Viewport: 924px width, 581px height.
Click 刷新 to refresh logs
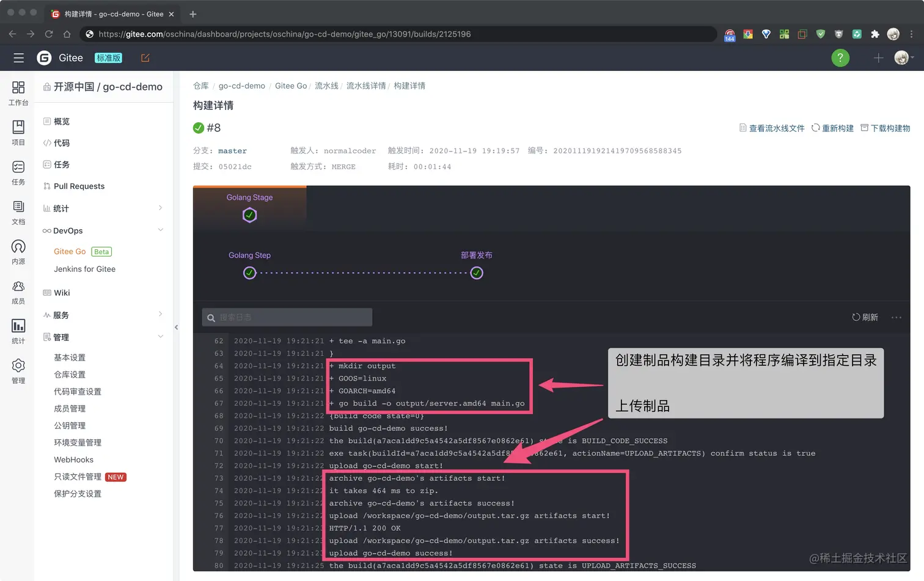(865, 317)
